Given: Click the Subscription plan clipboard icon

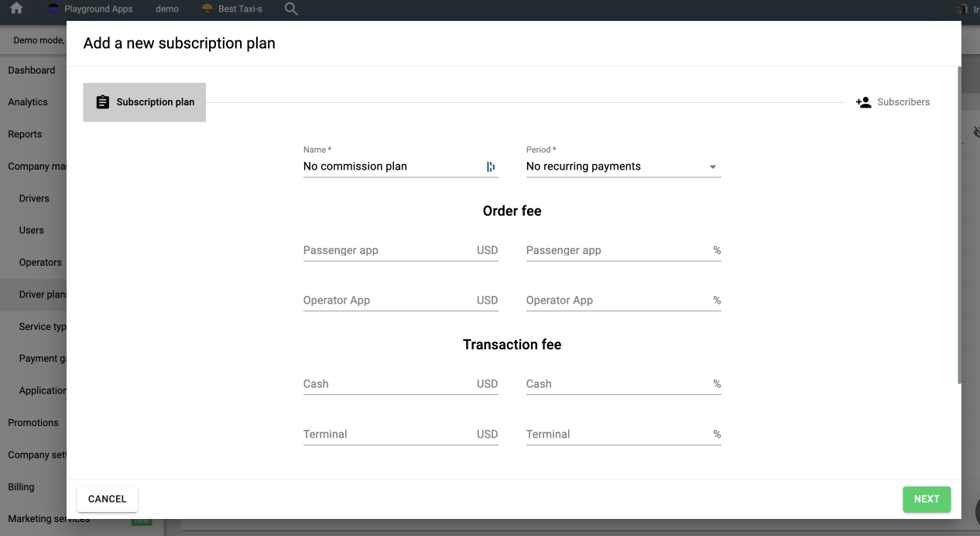Looking at the screenshot, I should point(102,102).
